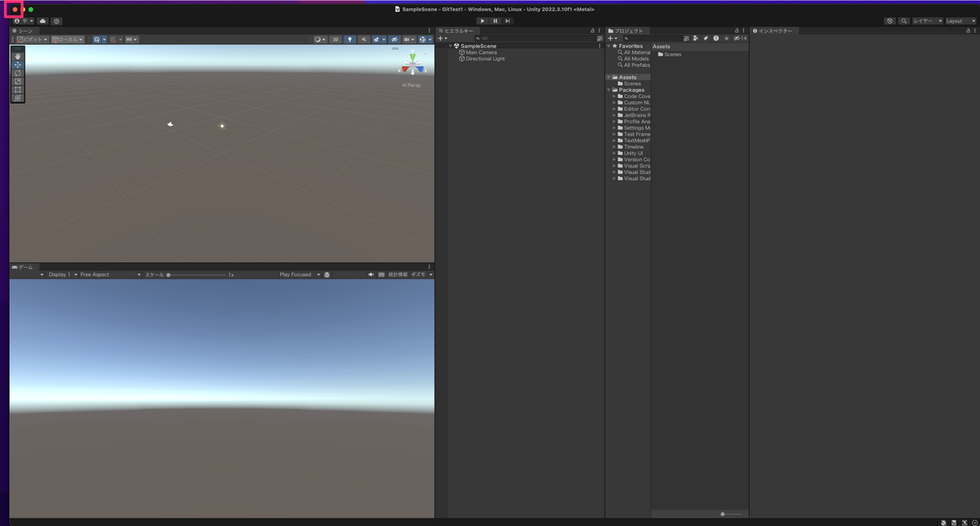
Task: Open the ピボット pivot dropdown
Action: (x=33, y=39)
